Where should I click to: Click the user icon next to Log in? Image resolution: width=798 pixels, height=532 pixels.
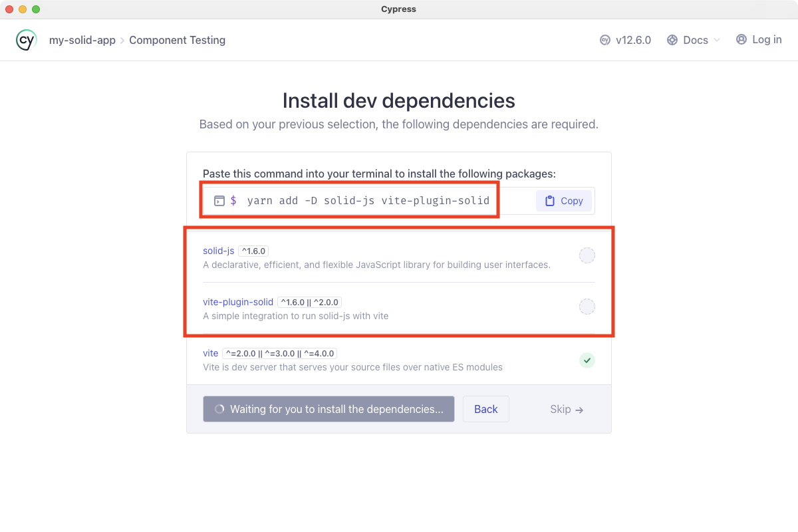coord(741,39)
